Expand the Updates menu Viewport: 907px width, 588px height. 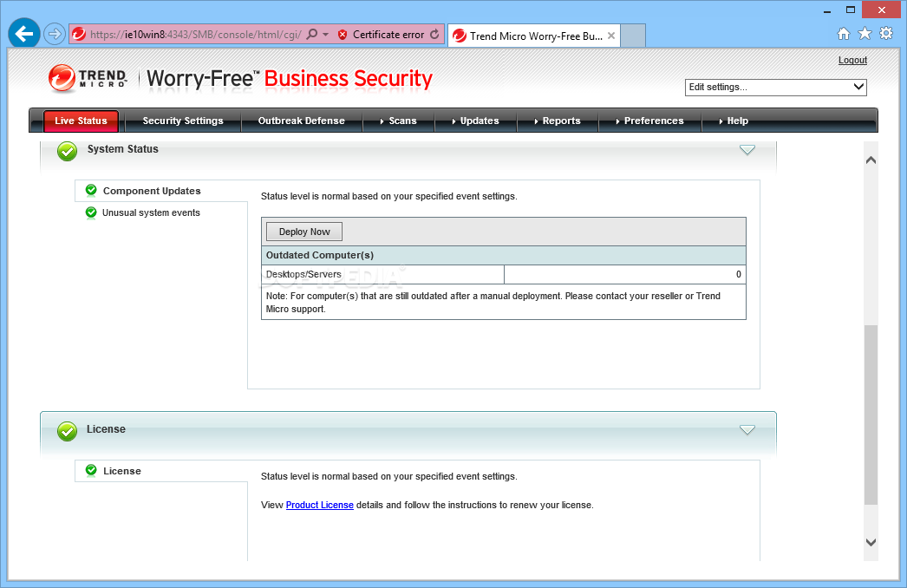[475, 121]
